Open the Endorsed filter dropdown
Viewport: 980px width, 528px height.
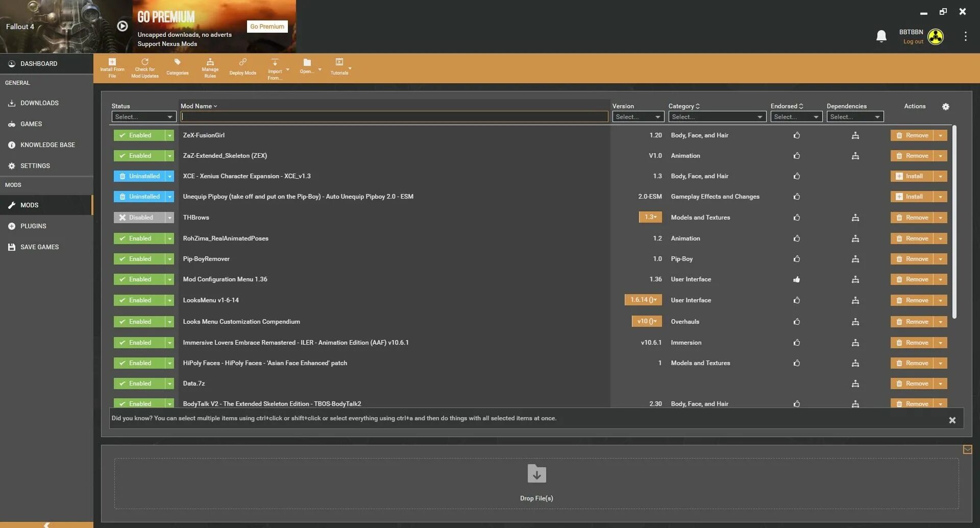(796, 117)
